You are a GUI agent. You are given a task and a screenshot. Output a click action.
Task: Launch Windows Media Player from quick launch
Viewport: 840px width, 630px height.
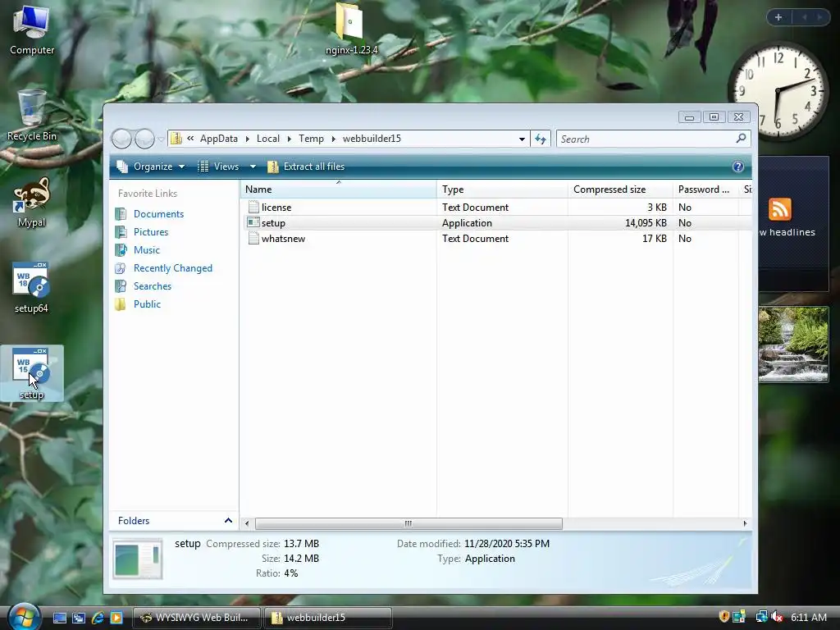116,619
